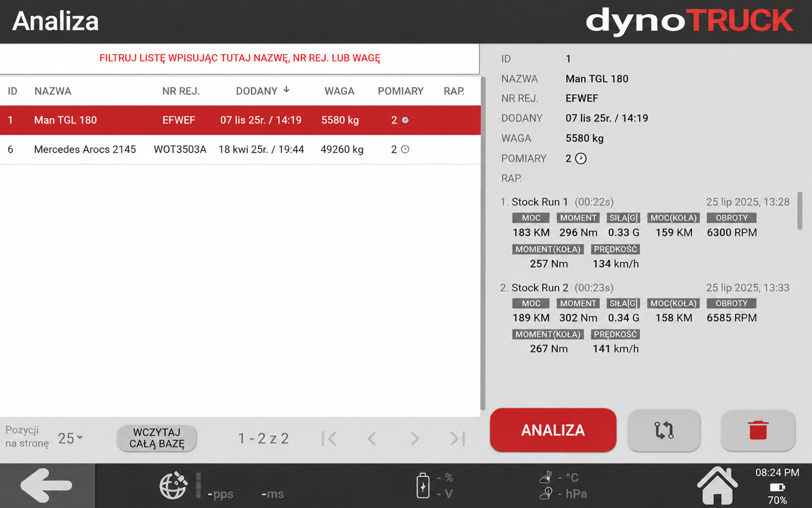812x508 pixels.
Task: Click registration WOT3503A cell
Action: coord(180,150)
